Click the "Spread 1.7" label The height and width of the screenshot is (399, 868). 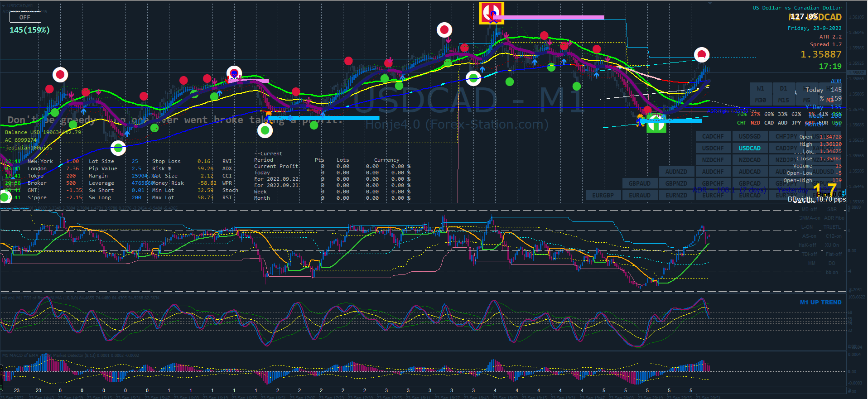pyautogui.click(x=826, y=44)
